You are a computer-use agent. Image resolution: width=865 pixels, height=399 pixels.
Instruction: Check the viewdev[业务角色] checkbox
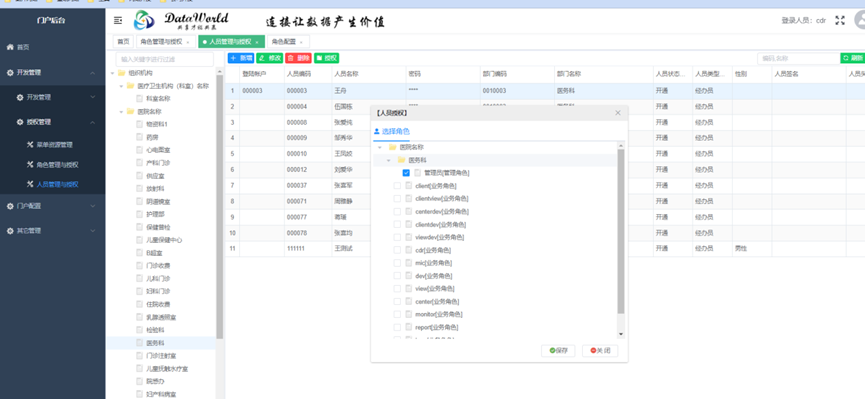[x=397, y=237]
